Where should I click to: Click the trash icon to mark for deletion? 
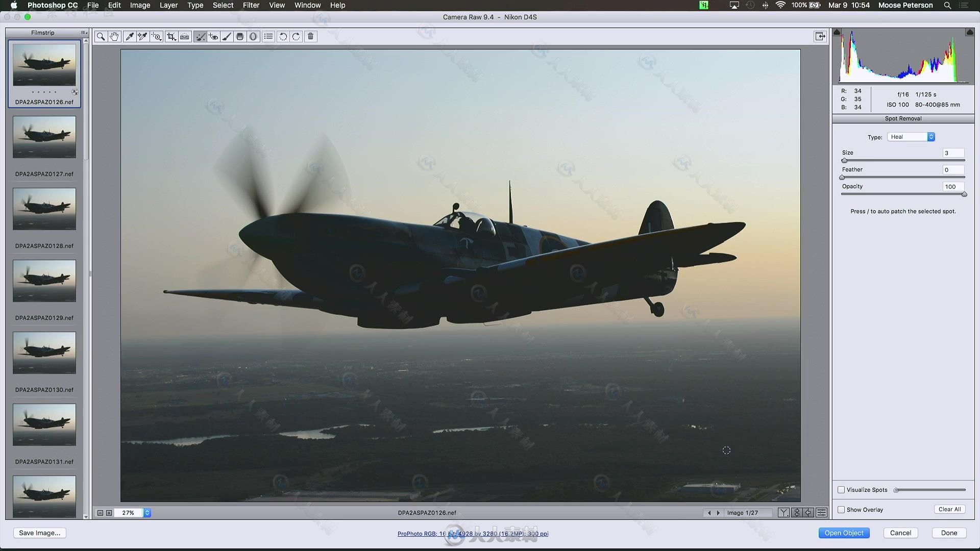pyautogui.click(x=311, y=37)
